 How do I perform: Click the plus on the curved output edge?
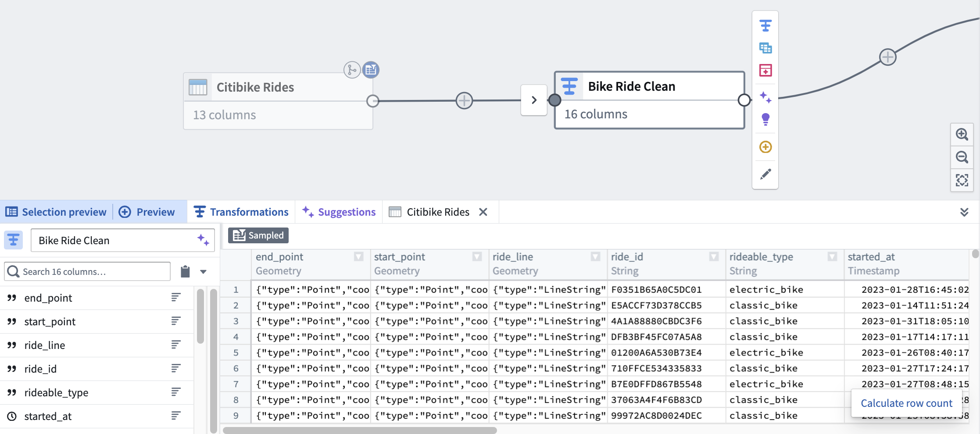888,57
